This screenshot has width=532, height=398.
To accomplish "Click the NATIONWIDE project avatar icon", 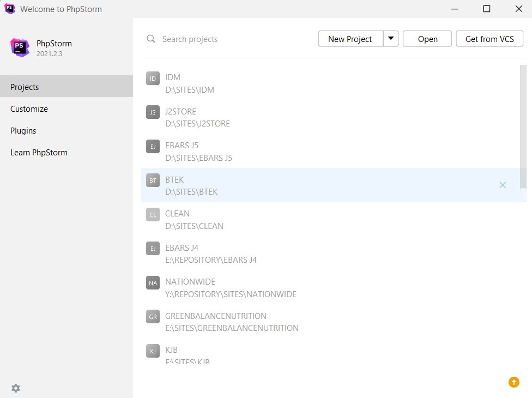I will 153,283.
